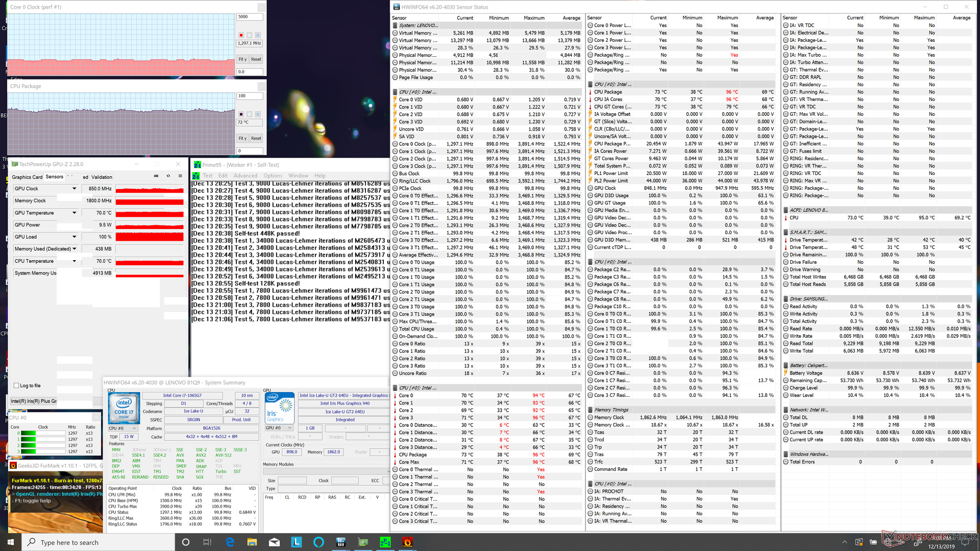Image resolution: width=980 pixels, height=551 pixels.
Task: Click Microsoft Edge taskbar icon
Action: (230, 542)
